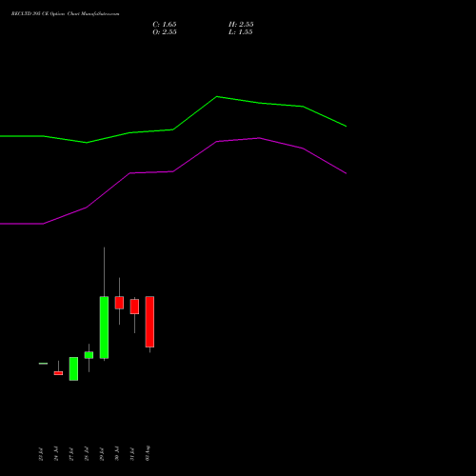Screen dimensions: 476x476
Task: Select the large red candle for 03 Aug
Action: (x=149, y=322)
